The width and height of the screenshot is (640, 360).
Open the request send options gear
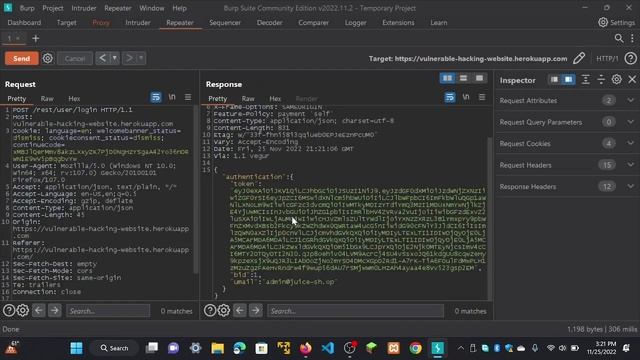click(48, 58)
